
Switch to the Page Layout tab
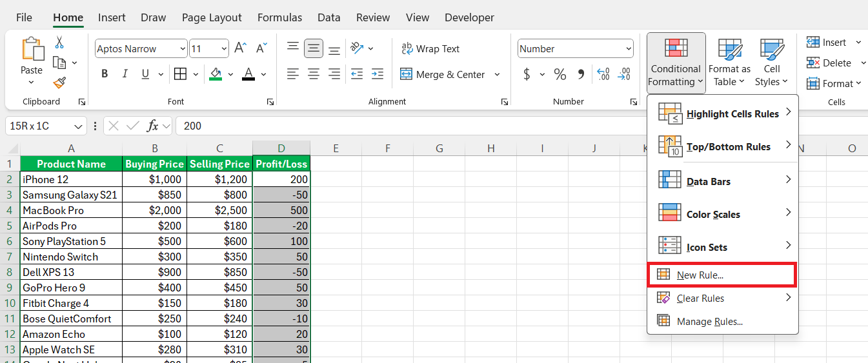click(212, 17)
